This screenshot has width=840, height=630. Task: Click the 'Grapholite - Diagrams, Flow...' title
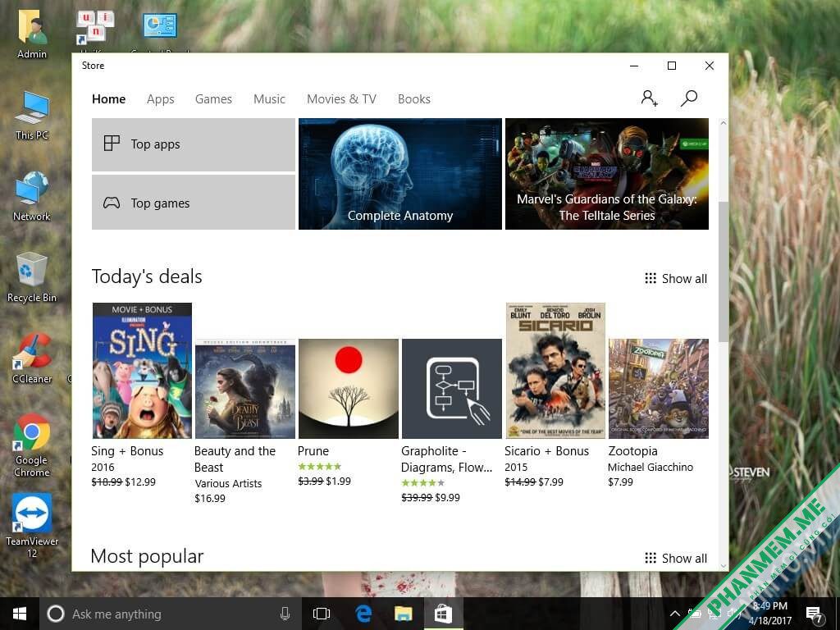[x=447, y=459]
